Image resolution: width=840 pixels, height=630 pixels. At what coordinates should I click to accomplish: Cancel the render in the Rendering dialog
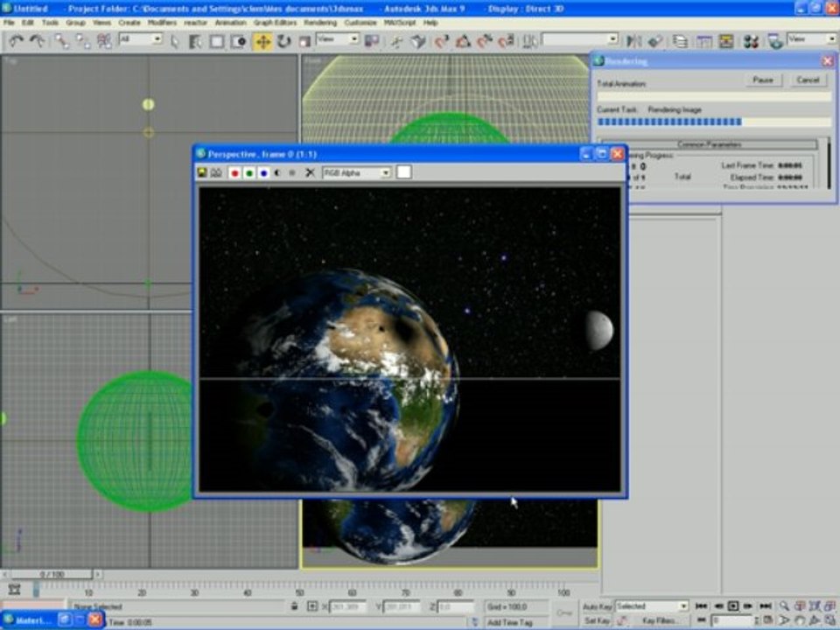pyautogui.click(x=808, y=80)
